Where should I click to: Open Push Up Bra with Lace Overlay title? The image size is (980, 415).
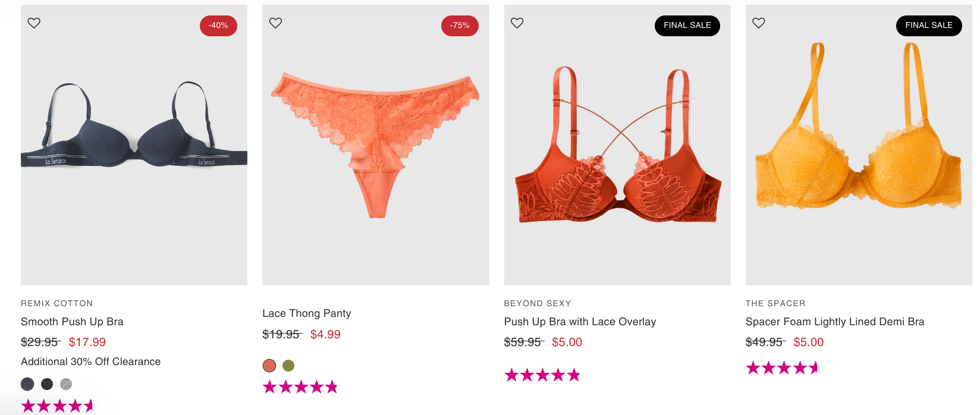580,322
